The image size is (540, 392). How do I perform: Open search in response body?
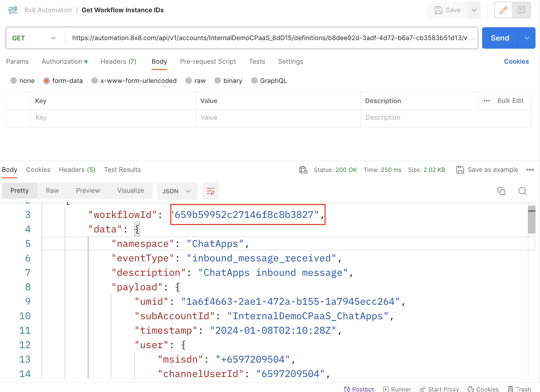click(522, 191)
